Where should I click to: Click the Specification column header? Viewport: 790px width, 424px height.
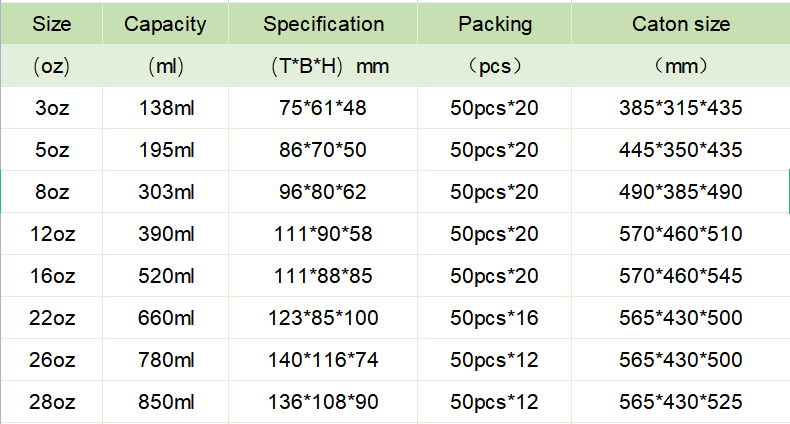pyautogui.click(x=323, y=23)
